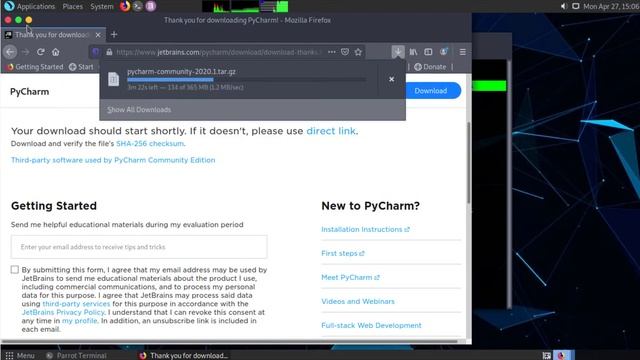640x360 pixels.
Task: Open the third-party services link
Action: point(76,304)
